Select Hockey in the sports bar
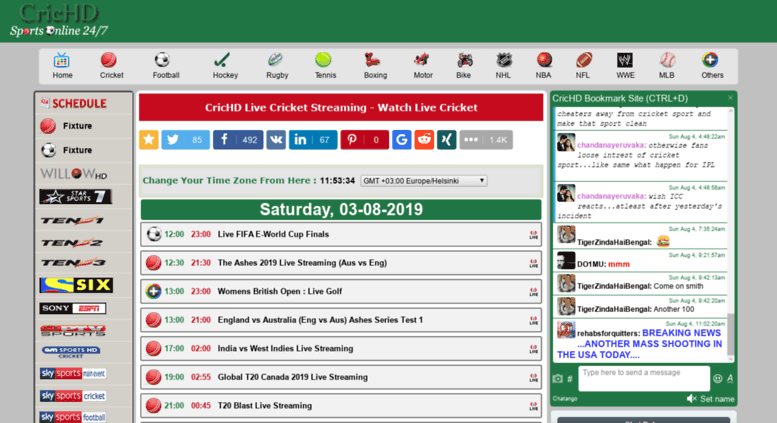This screenshot has height=423, width=777. [x=225, y=66]
